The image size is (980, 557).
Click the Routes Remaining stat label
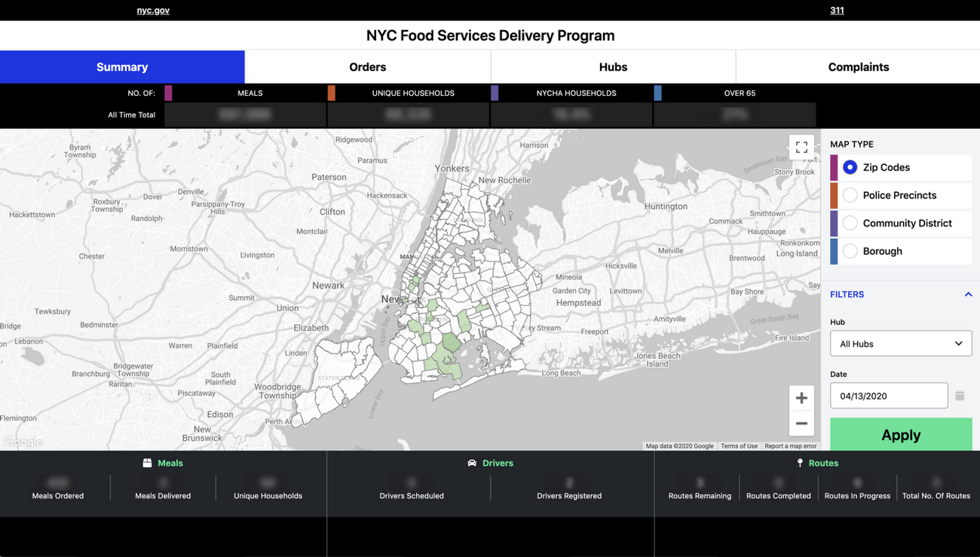tap(700, 496)
